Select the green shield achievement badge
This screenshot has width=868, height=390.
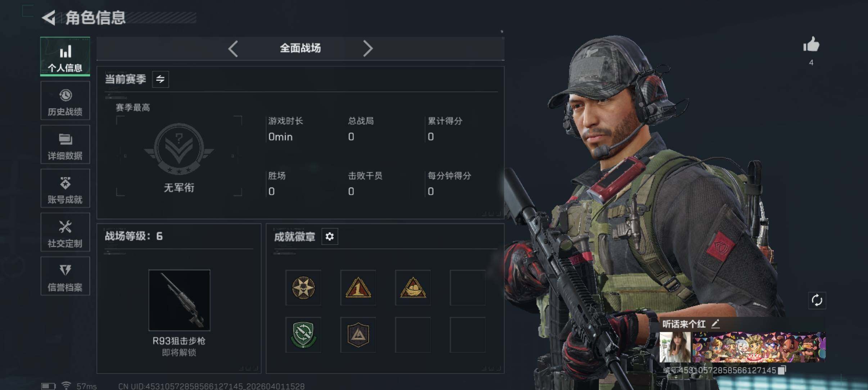[303, 335]
